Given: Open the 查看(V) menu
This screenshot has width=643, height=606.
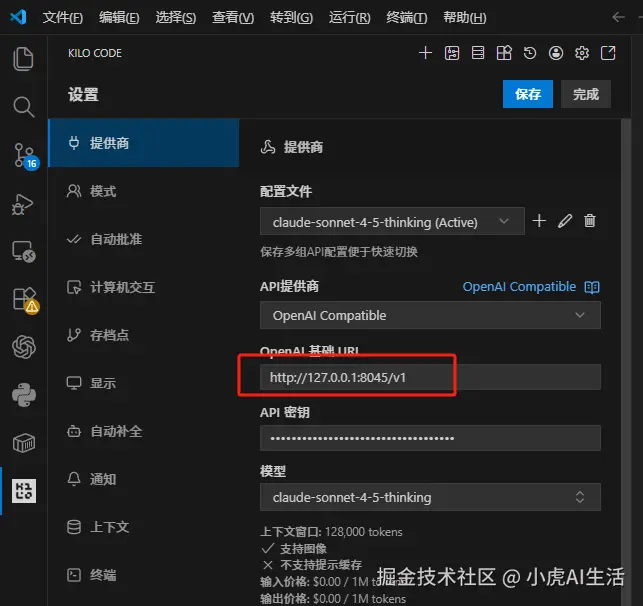Looking at the screenshot, I should pos(233,18).
